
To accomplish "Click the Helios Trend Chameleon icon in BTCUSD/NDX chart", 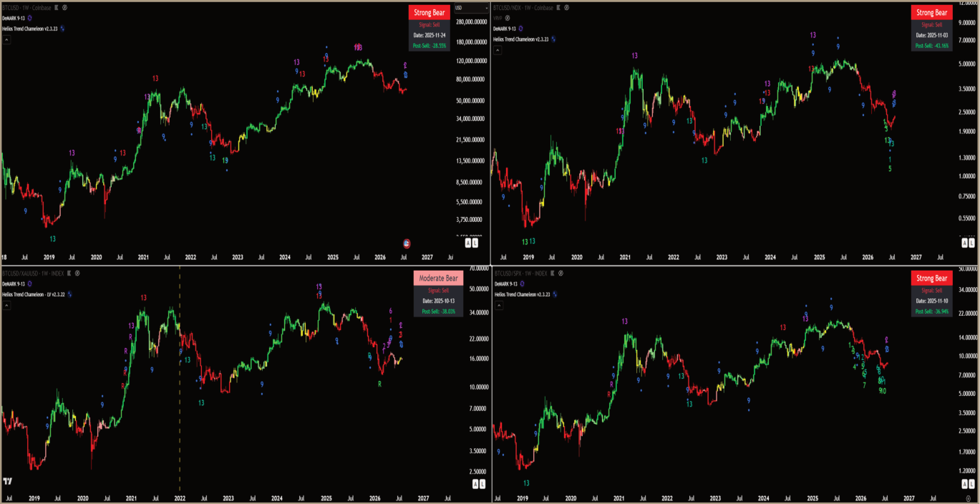I will pyautogui.click(x=553, y=39).
